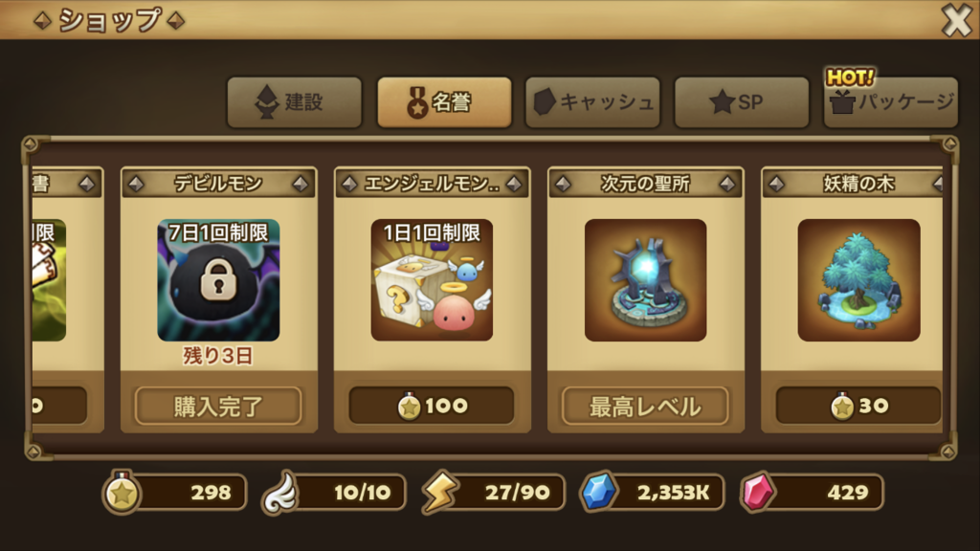This screenshot has width=980, height=551.
Task: Tap the glory medal icon showing 298
Action: pyautogui.click(x=122, y=493)
